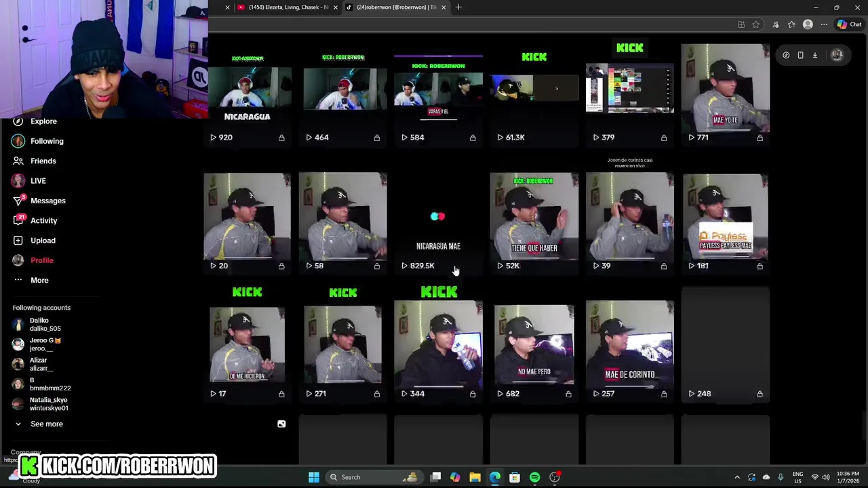Click the lock icon on 920-views video
This screenshot has width=868, height=488.
[x=281, y=138]
